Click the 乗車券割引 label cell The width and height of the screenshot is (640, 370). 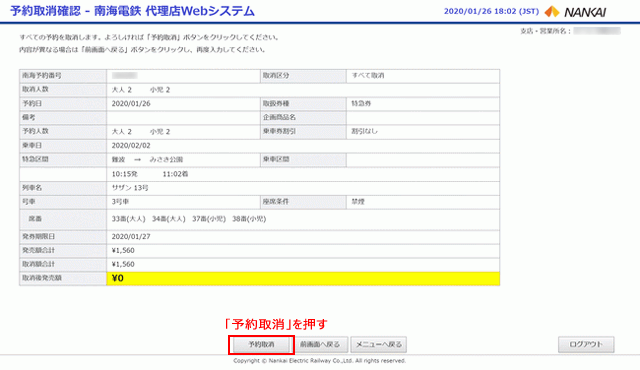pyautogui.click(x=303, y=131)
